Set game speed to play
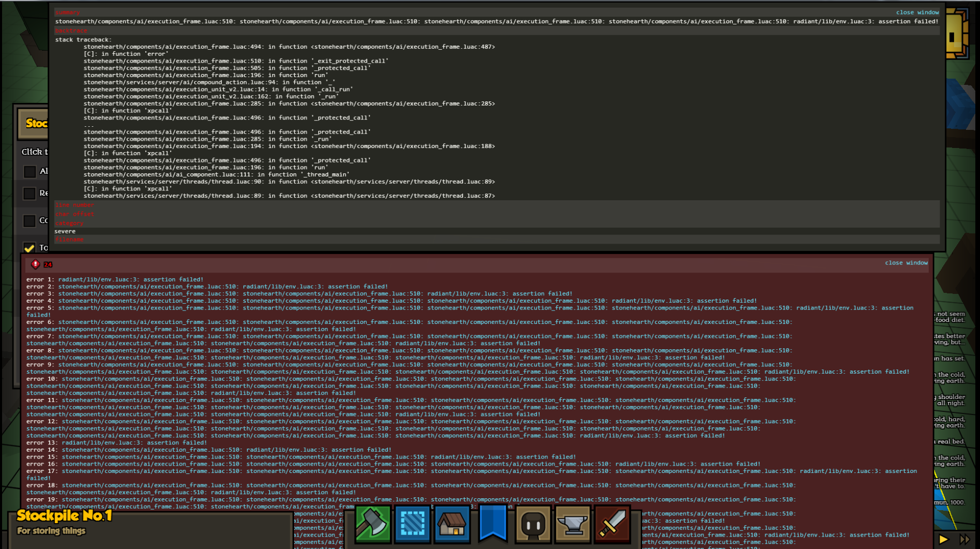The image size is (980, 549). coord(944,539)
